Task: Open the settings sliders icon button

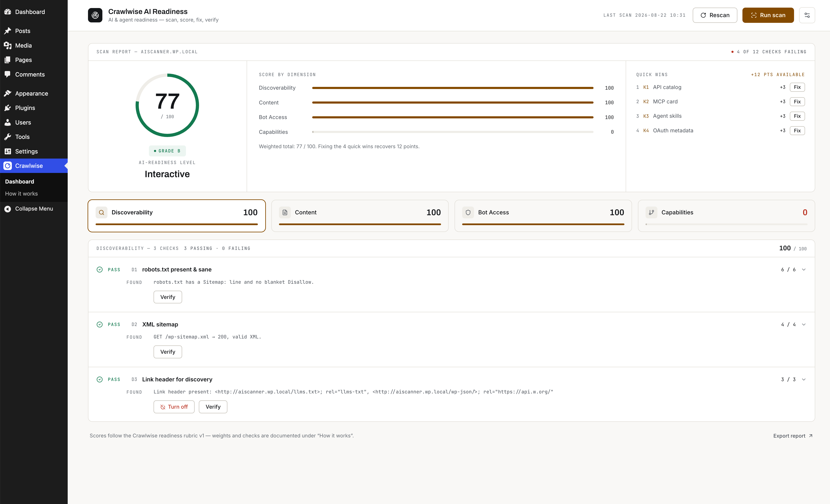Action: coord(807,15)
